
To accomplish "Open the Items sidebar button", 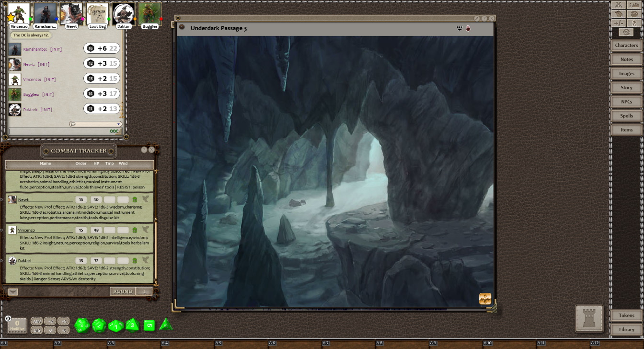I will pos(626,130).
